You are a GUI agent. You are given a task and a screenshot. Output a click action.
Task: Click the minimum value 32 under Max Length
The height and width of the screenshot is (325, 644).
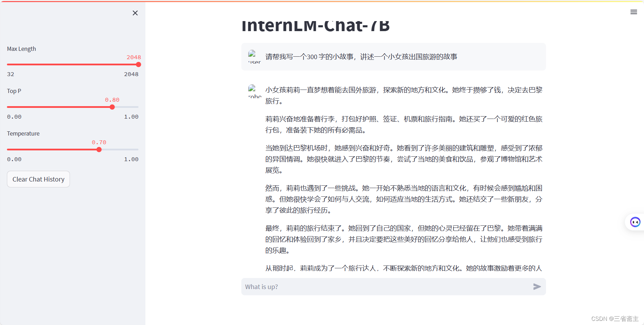tap(11, 74)
